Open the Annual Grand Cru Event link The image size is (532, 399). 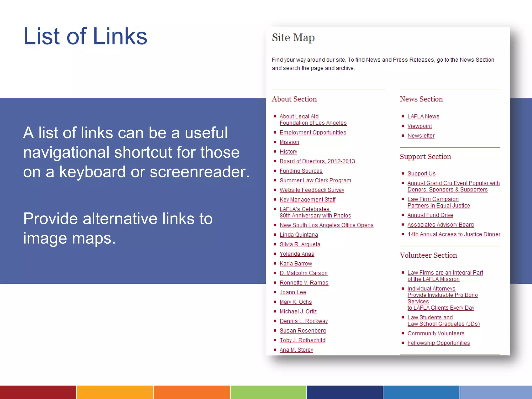click(x=454, y=187)
